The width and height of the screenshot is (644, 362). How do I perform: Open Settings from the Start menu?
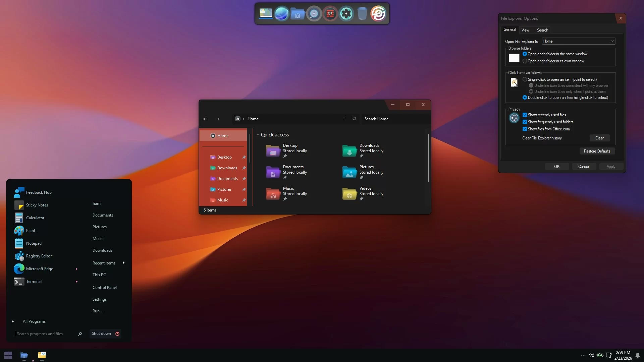click(100, 299)
